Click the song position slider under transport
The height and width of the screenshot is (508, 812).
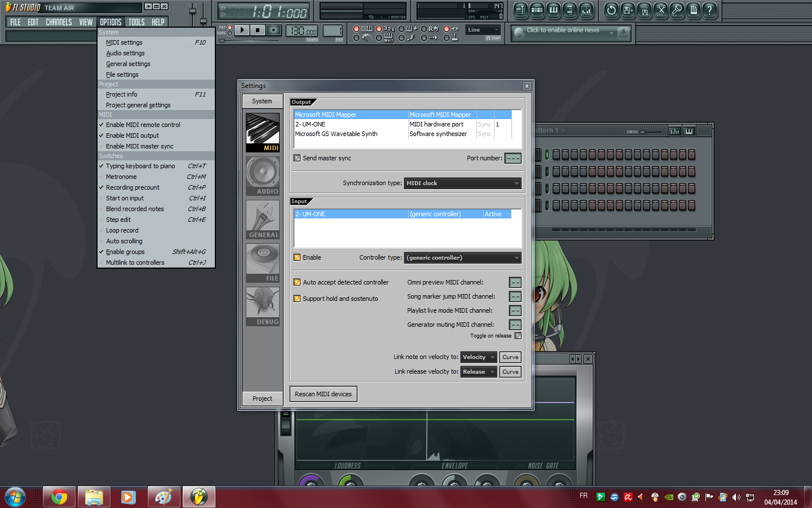(x=249, y=41)
